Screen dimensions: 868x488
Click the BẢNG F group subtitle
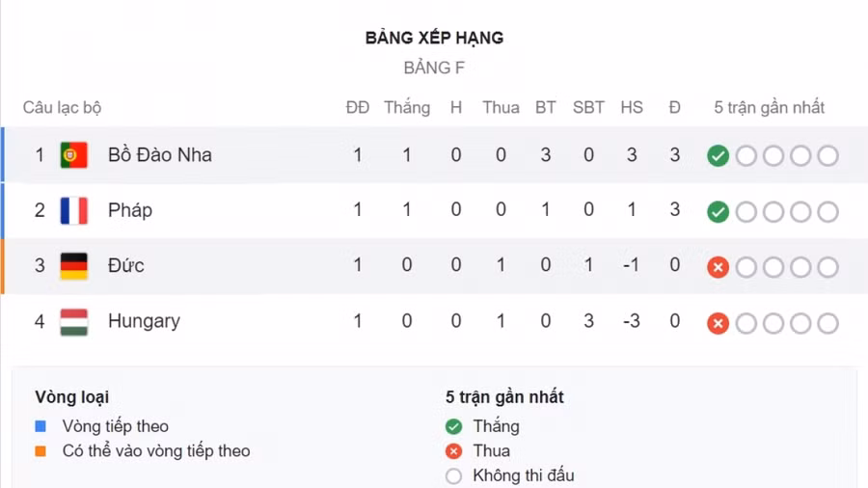[x=434, y=68]
